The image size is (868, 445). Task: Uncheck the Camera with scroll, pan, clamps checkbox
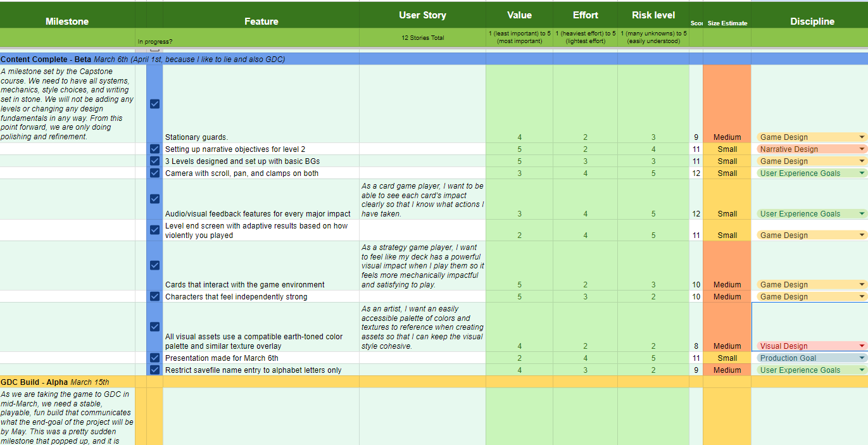pyautogui.click(x=154, y=173)
